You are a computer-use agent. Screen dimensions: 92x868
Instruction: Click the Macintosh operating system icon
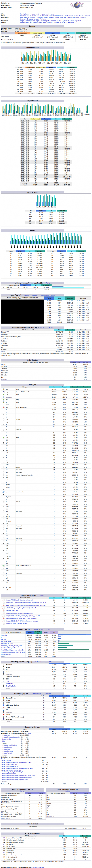[x=3, y=672]
